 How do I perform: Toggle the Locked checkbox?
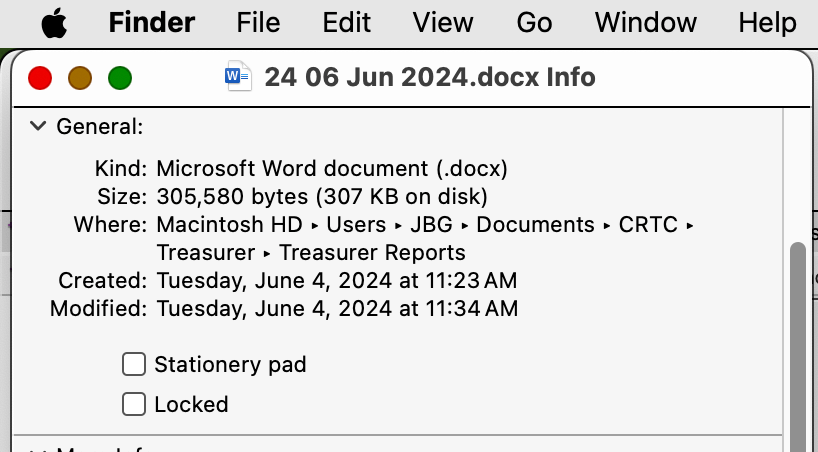click(x=134, y=404)
